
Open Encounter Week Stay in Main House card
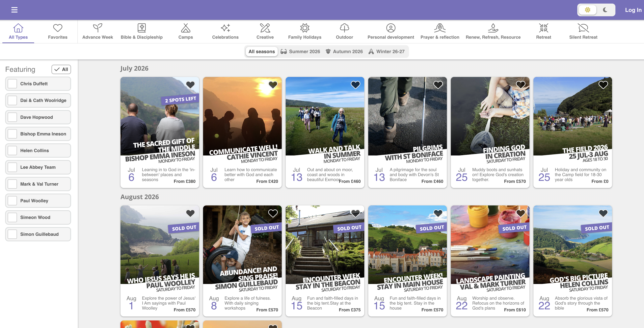[408, 261]
